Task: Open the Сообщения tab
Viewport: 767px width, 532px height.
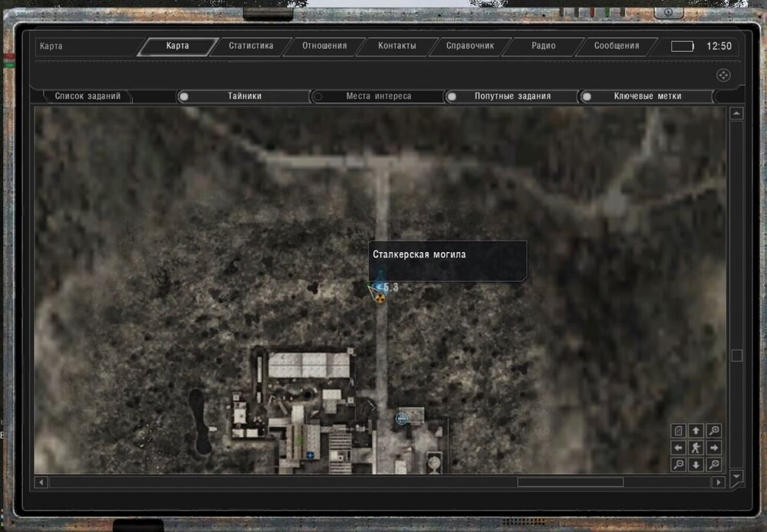Action: point(617,46)
